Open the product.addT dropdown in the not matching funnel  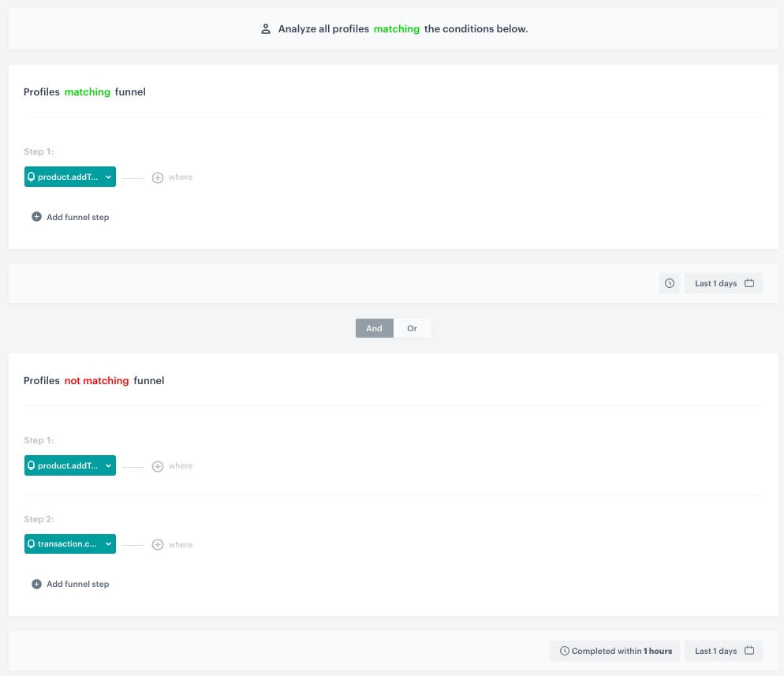click(109, 465)
